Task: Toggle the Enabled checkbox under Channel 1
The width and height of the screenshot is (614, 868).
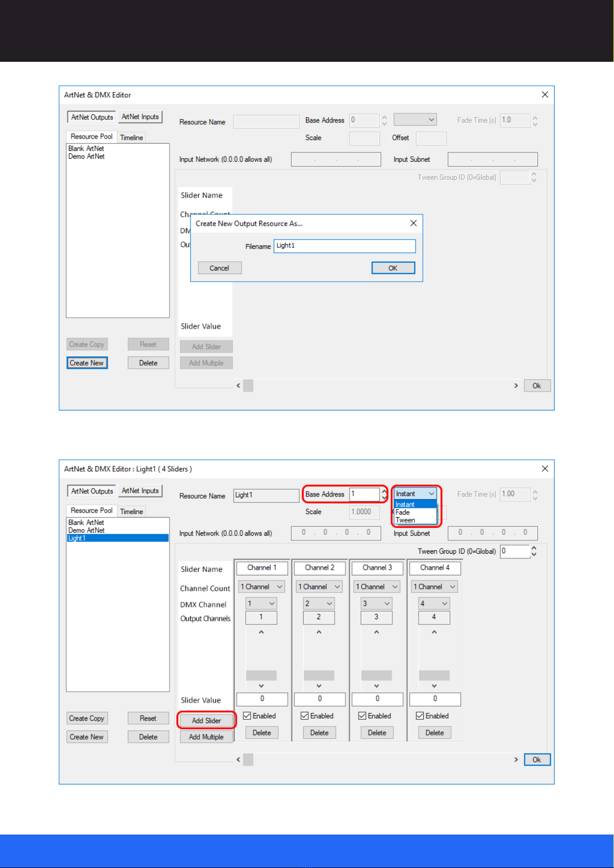Action: 247,716
